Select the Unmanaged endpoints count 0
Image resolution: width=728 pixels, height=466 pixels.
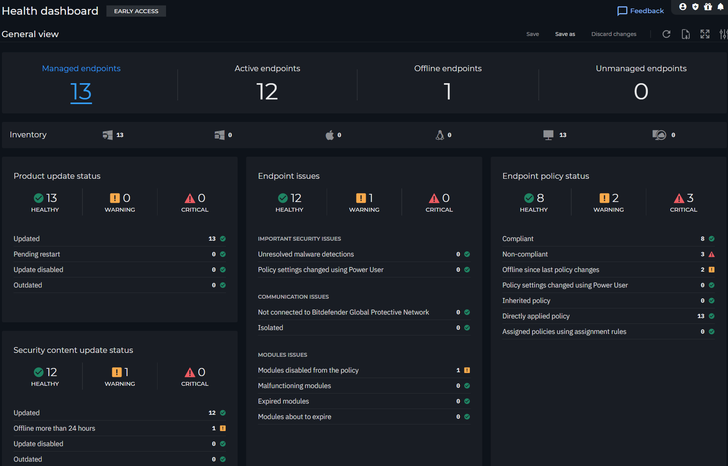(641, 91)
